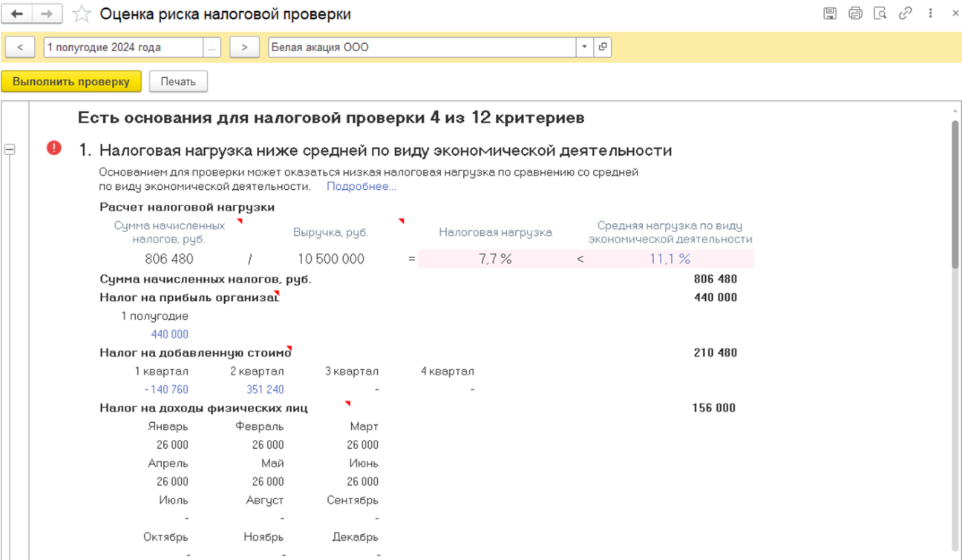The image size is (962, 560).
Task: Open the print preview icon
Action: (x=880, y=13)
